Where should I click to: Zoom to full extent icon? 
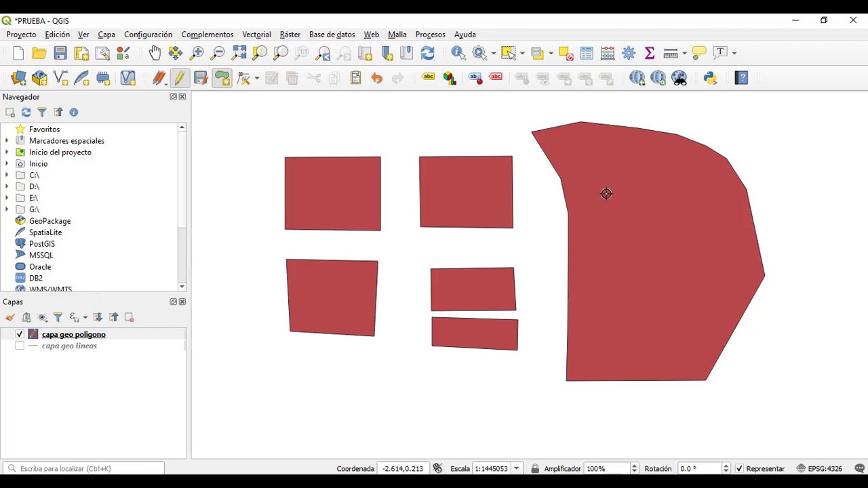tap(239, 53)
